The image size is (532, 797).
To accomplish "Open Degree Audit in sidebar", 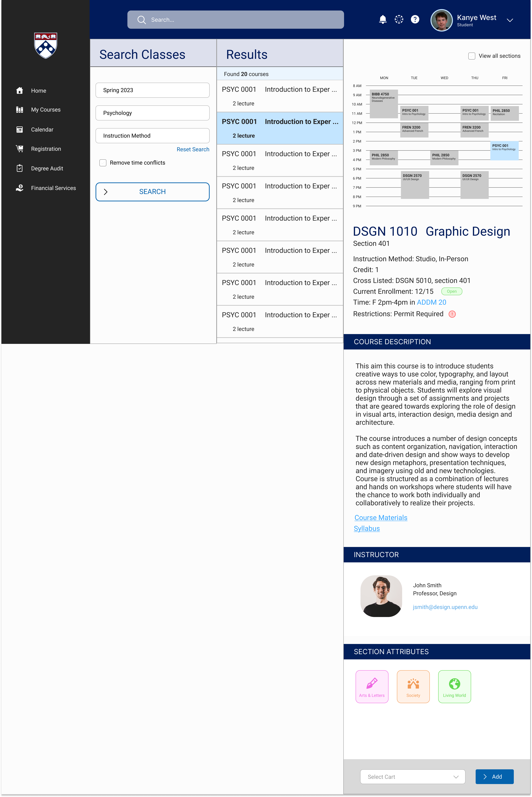I will pos(47,168).
